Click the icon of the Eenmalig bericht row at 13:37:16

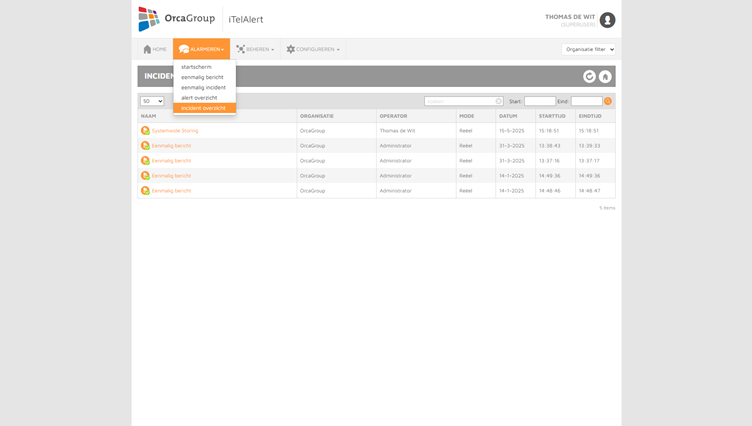pos(145,161)
